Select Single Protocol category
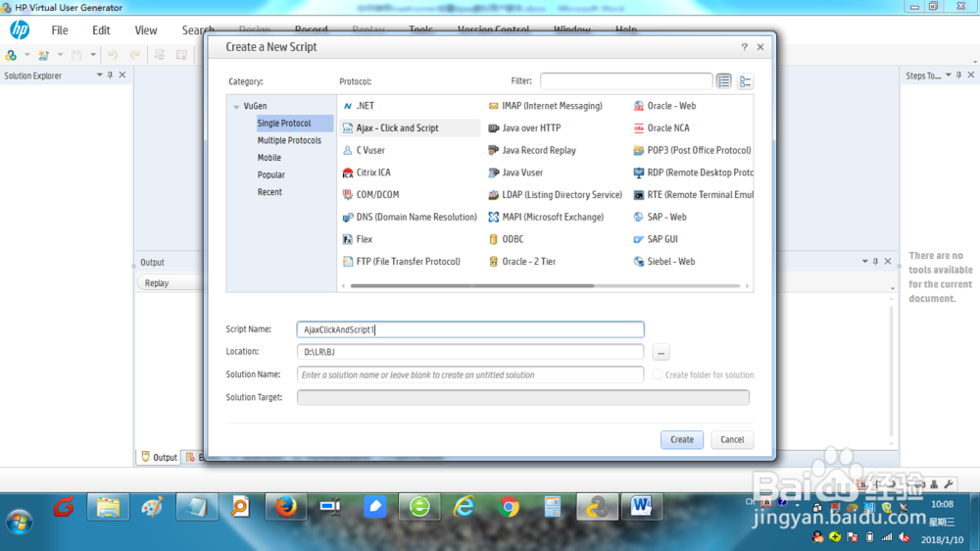 click(x=294, y=124)
